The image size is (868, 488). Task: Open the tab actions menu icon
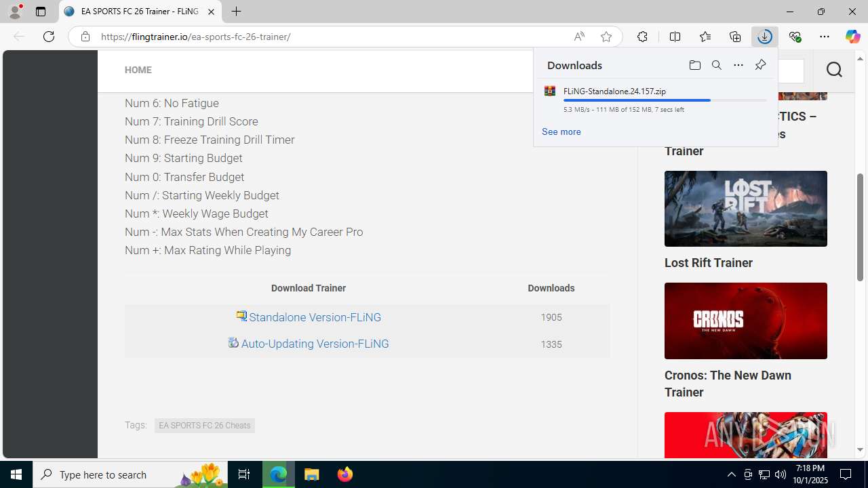(x=40, y=12)
